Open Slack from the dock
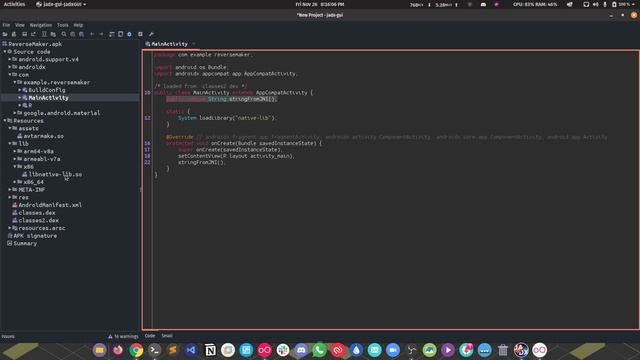 [x=283, y=350]
